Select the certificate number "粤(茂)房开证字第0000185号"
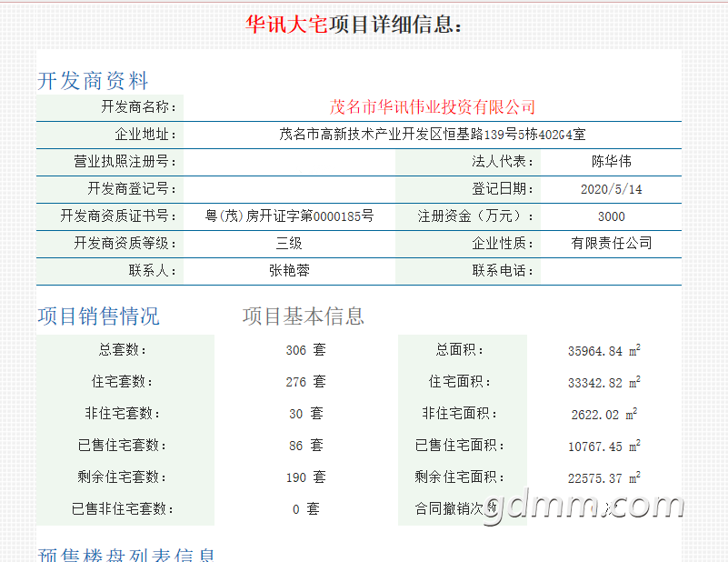The height and width of the screenshot is (562, 728). pos(289,216)
